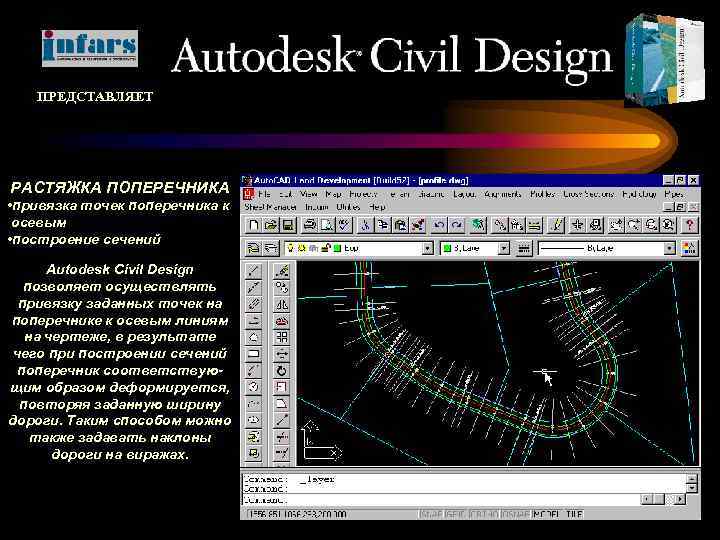Select the Ellipse draw tool
The image size is (720, 540).
tap(253, 420)
